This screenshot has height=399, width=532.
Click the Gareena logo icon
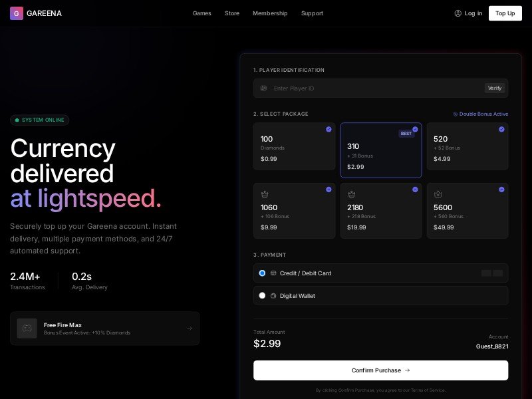point(17,13)
